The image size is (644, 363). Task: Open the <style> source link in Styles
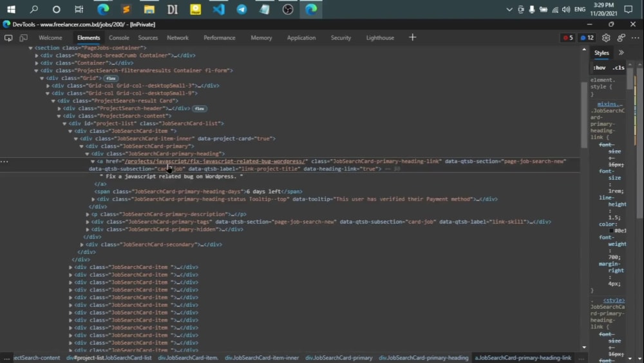pos(614,300)
